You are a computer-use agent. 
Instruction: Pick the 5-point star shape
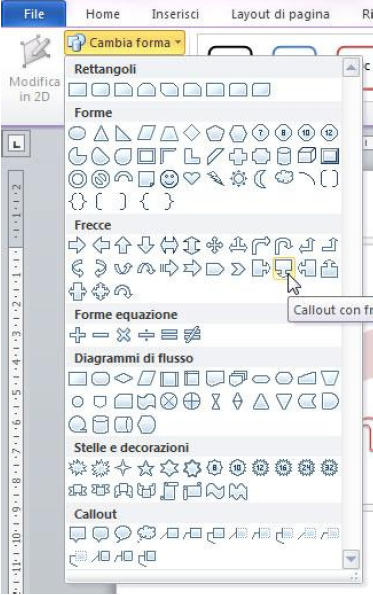[146, 468]
